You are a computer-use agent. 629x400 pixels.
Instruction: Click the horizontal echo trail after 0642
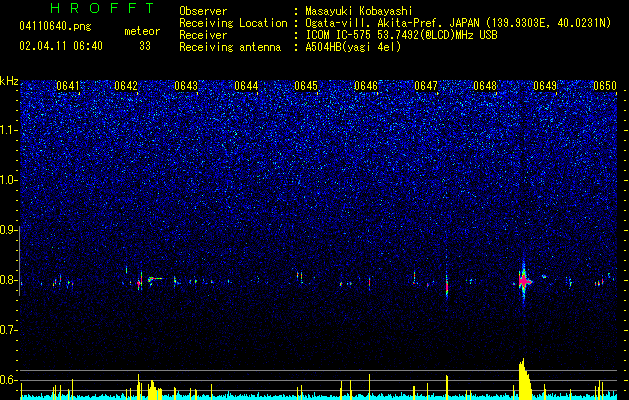tap(155, 278)
